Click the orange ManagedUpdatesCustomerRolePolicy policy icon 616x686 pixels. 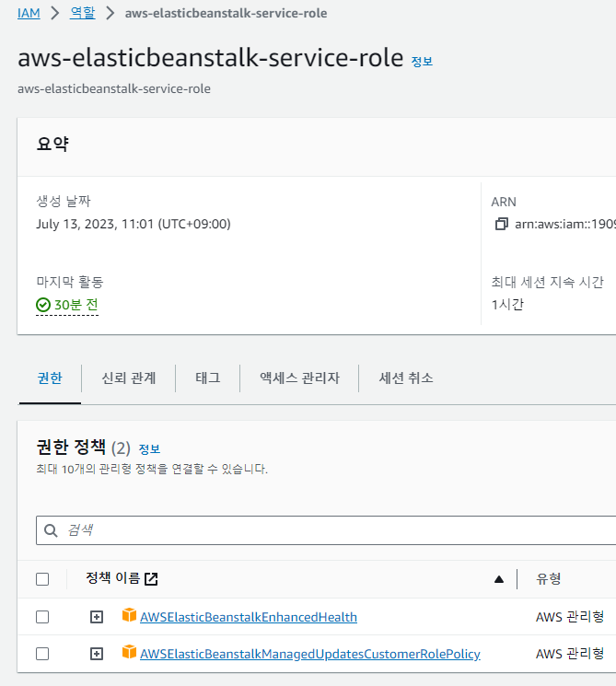tap(129, 653)
